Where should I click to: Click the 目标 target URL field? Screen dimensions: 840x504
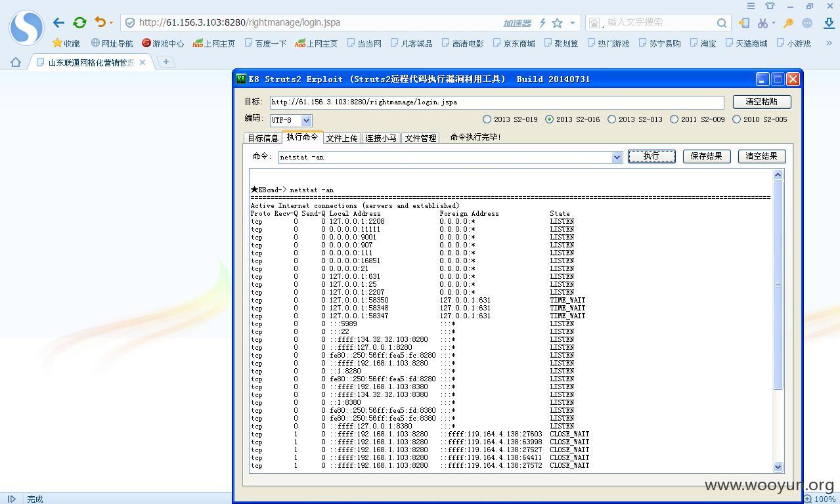[x=497, y=102]
